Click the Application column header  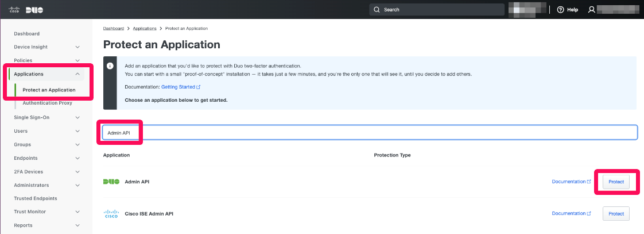(x=117, y=155)
